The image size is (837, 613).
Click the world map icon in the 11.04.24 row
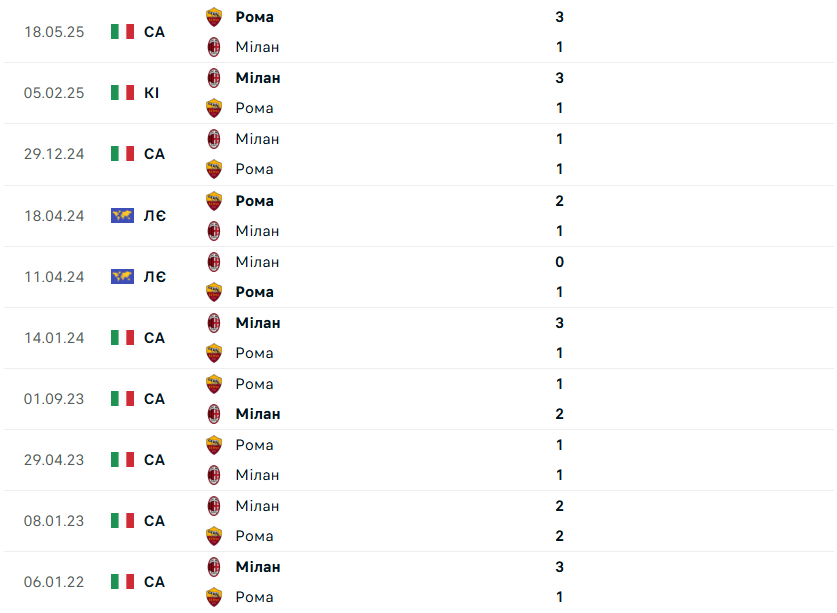122,276
